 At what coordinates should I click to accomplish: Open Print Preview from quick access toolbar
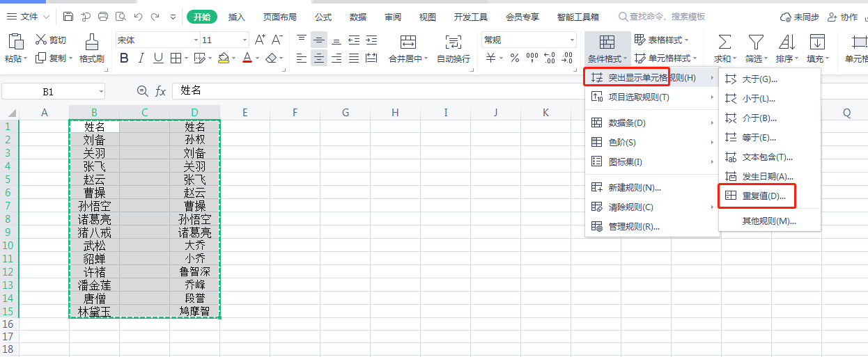click(121, 16)
